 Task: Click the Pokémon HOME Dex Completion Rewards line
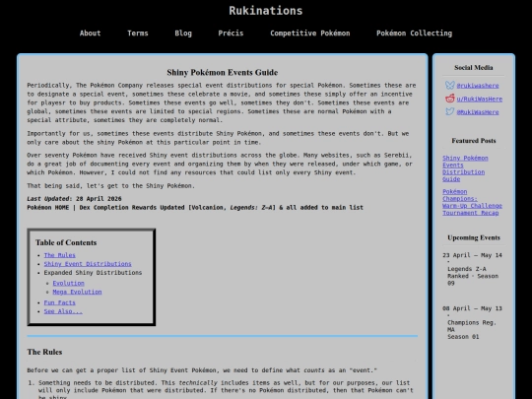pyautogui.click(x=195, y=208)
